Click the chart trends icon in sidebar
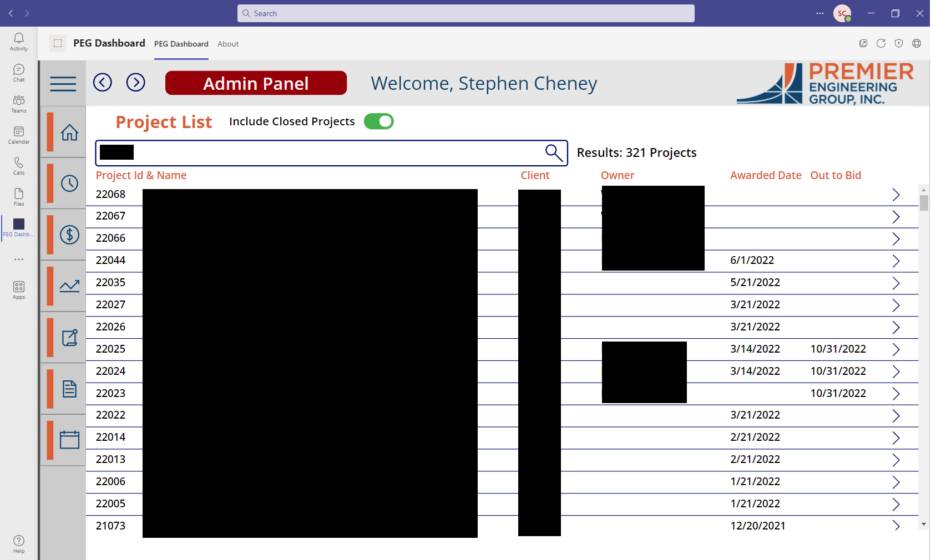Screen dimensions: 931x560 tap(70, 286)
